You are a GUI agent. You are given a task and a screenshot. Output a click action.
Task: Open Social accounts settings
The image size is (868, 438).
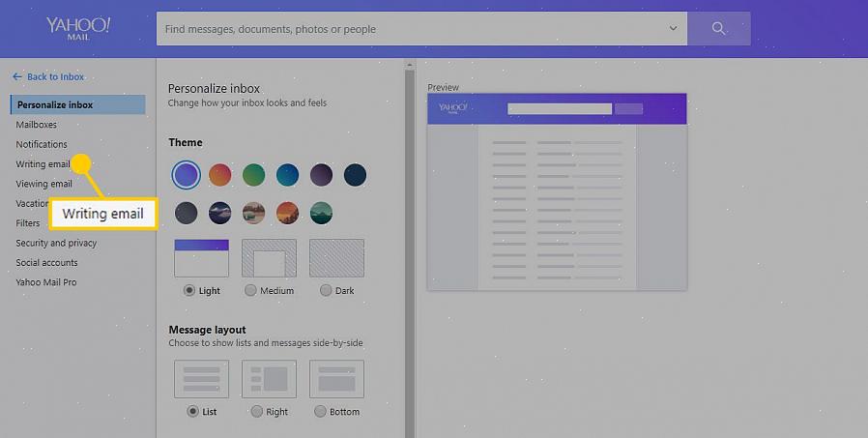46,262
